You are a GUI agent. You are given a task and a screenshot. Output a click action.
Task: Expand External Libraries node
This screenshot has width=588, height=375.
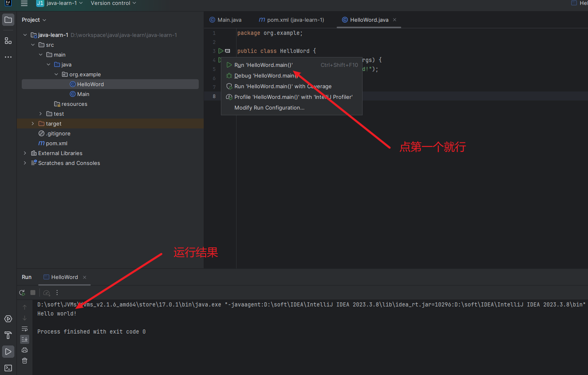[x=25, y=153]
